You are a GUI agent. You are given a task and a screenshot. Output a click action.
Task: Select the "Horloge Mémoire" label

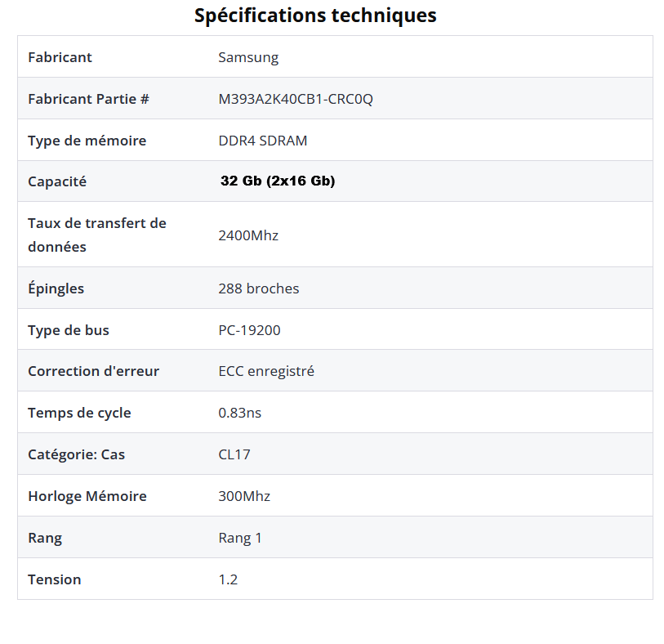(87, 496)
